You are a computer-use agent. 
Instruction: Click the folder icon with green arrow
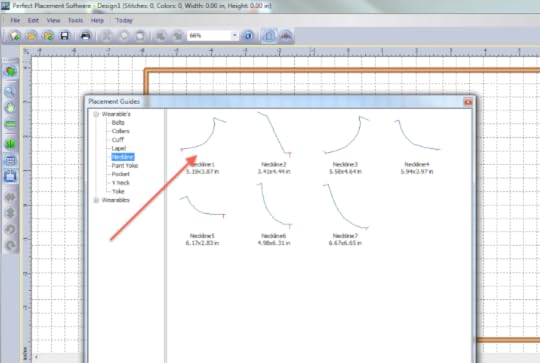(48, 35)
